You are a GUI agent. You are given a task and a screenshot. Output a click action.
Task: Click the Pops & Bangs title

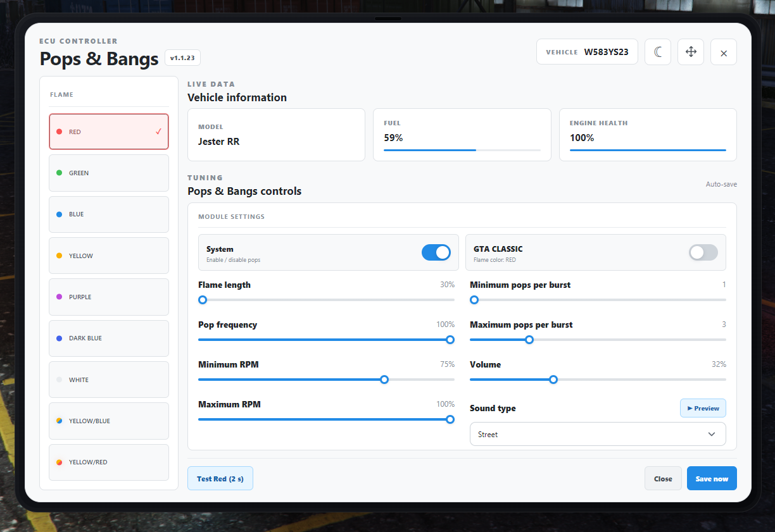99,59
